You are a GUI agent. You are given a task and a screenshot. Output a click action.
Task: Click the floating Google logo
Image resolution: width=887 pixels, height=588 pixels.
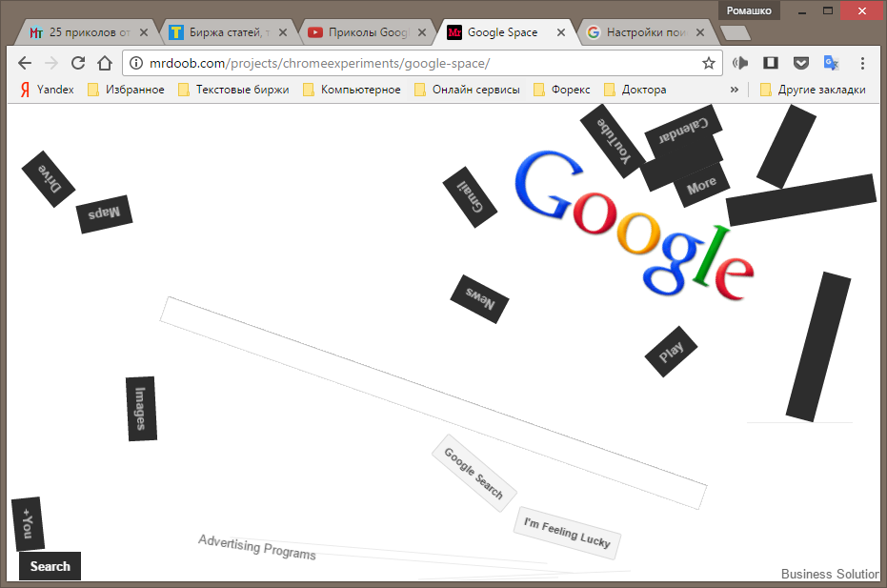tap(635, 226)
